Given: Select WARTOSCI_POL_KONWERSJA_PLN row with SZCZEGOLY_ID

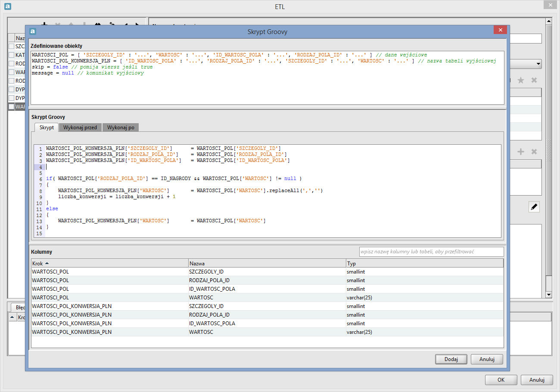Looking at the screenshot, I should [268, 306].
